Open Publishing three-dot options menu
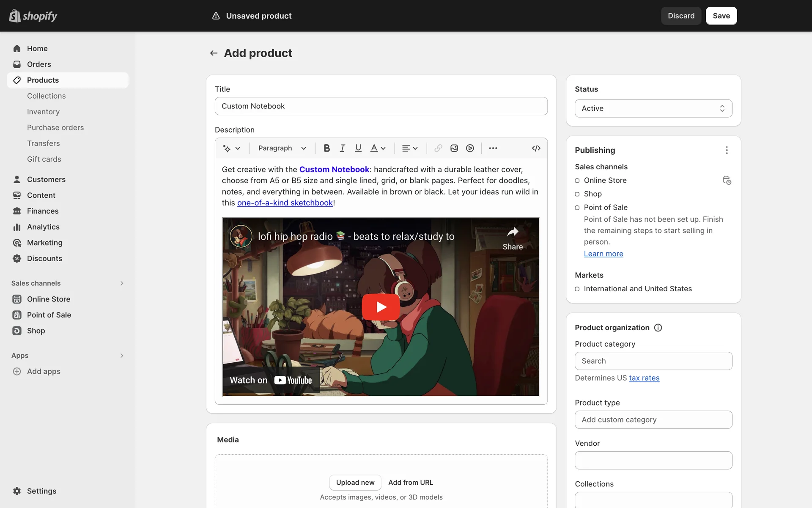The height and width of the screenshot is (508, 812). 727,150
